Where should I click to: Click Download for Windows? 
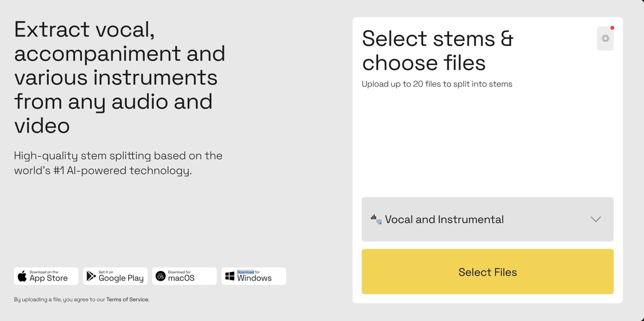[253, 276]
